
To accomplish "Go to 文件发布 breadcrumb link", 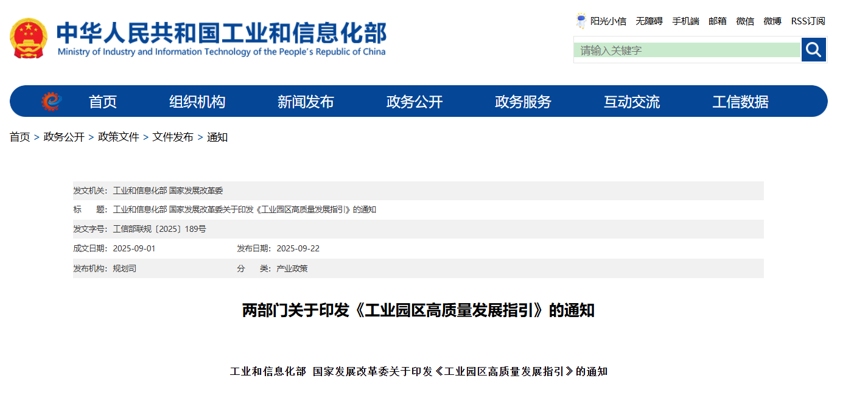I will pyautogui.click(x=172, y=138).
